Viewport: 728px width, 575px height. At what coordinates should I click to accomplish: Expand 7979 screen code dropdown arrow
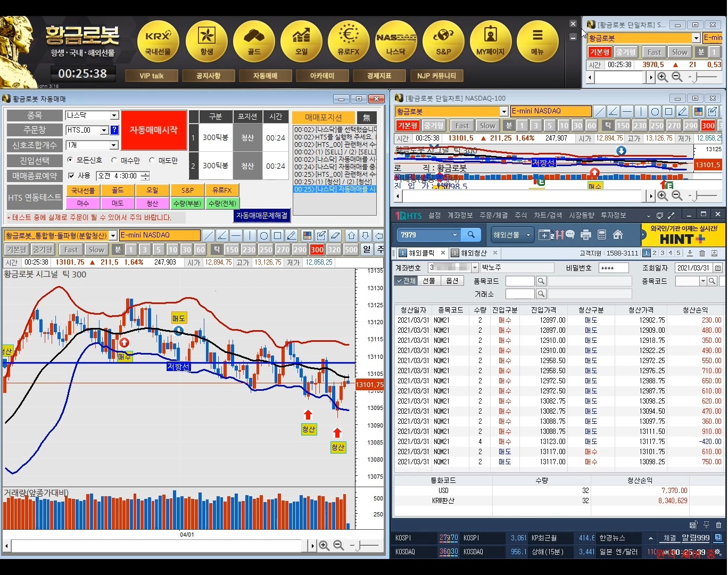coord(454,235)
